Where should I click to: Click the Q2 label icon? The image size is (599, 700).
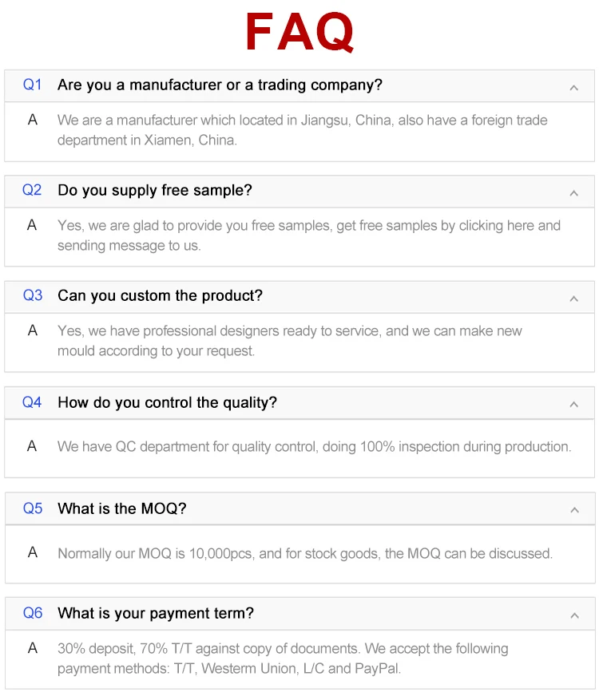(x=32, y=190)
